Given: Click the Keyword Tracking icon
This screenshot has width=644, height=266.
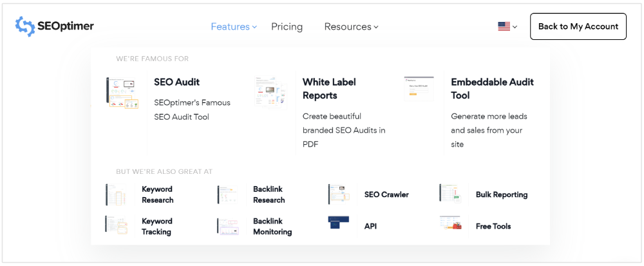Looking at the screenshot, I should pyautogui.click(x=117, y=225).
